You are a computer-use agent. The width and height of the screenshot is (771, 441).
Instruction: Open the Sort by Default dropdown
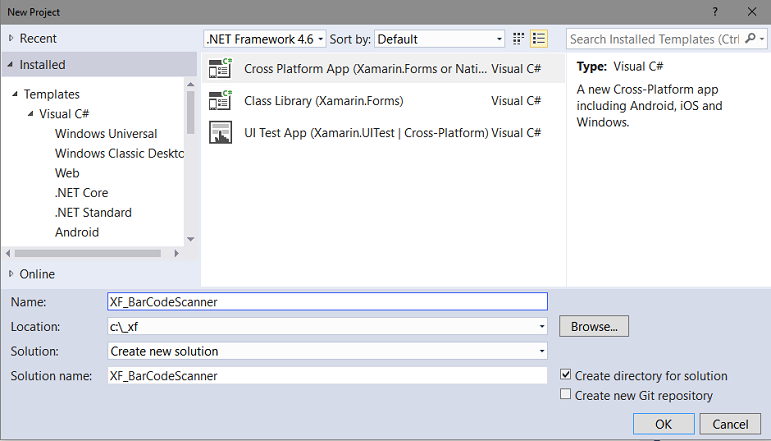(x=440, y=39)
